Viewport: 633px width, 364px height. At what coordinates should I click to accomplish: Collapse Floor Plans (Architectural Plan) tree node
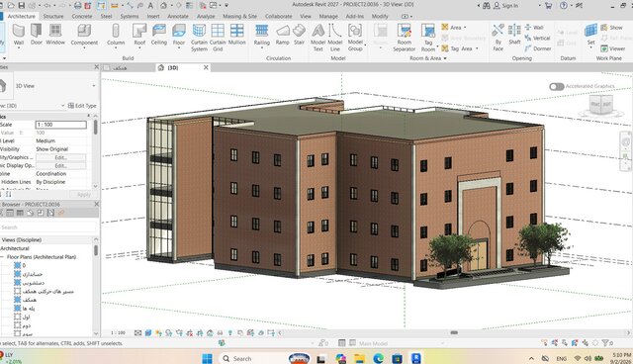[2, 256]
